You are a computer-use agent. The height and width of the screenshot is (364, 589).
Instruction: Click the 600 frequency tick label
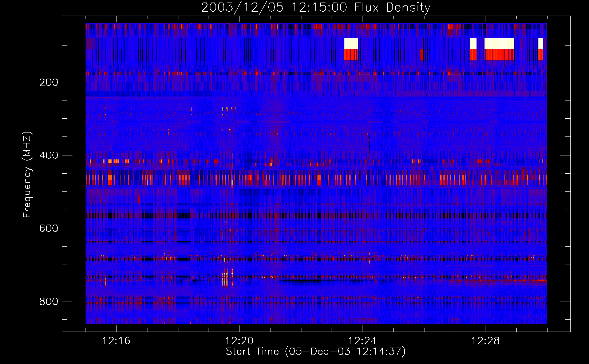coord(49,228)
